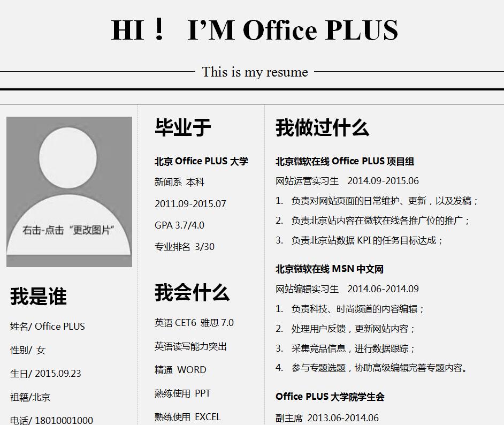
Task: Select the 毕业于 section heading
Action: pyautogui.click(x=183, y=127)
